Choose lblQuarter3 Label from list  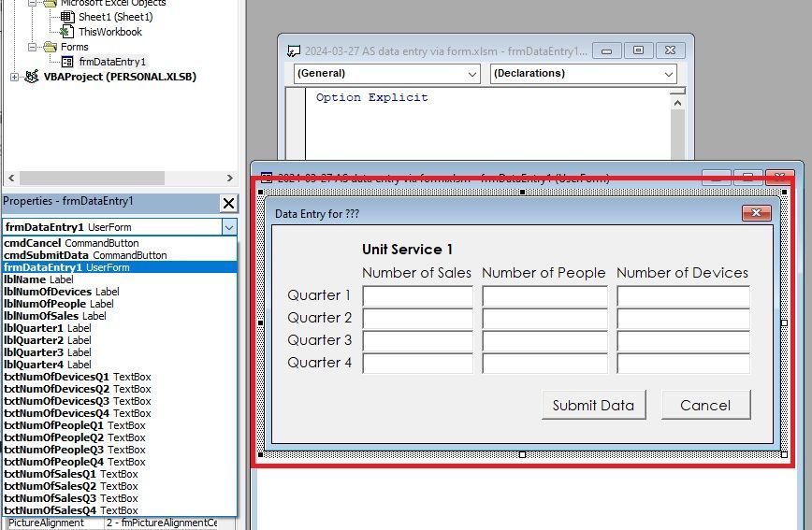coord(120,352)
